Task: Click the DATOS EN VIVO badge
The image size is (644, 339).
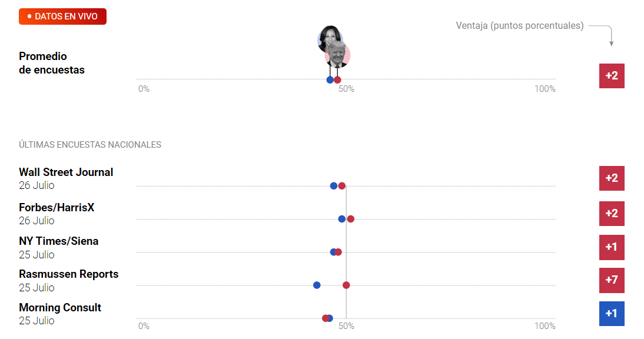Action: [x=62, y=16]
